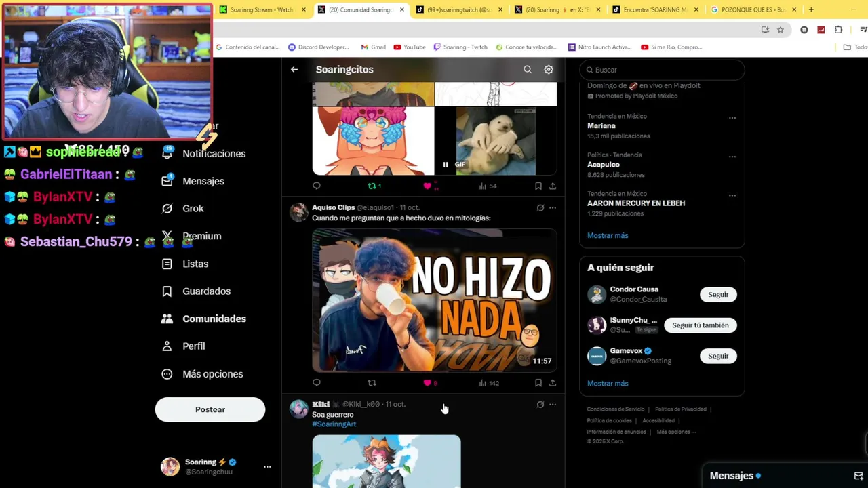Open search icon in Soaringcitos header
Screen dimensions: 868x488
click(528, 69)
